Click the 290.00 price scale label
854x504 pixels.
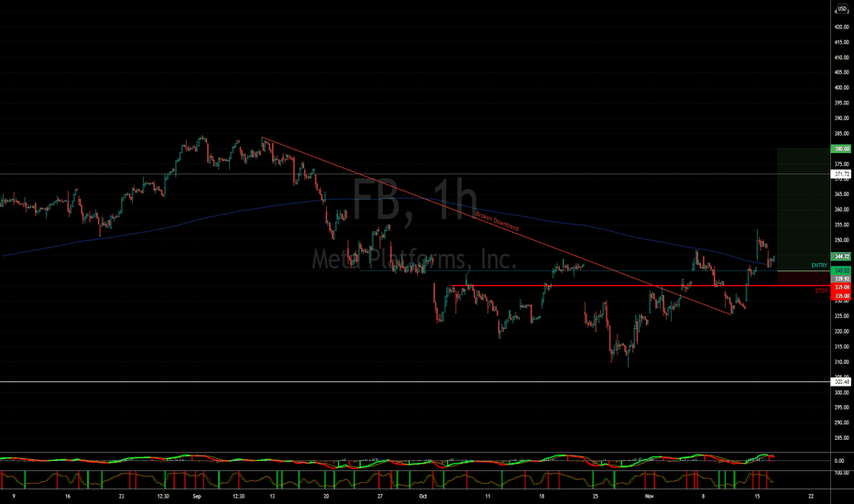point(842,422)
